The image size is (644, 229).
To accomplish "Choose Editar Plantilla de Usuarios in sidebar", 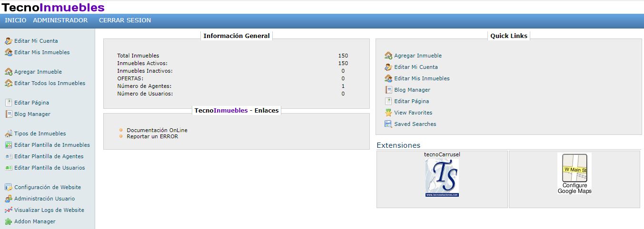I will [50, 168].
